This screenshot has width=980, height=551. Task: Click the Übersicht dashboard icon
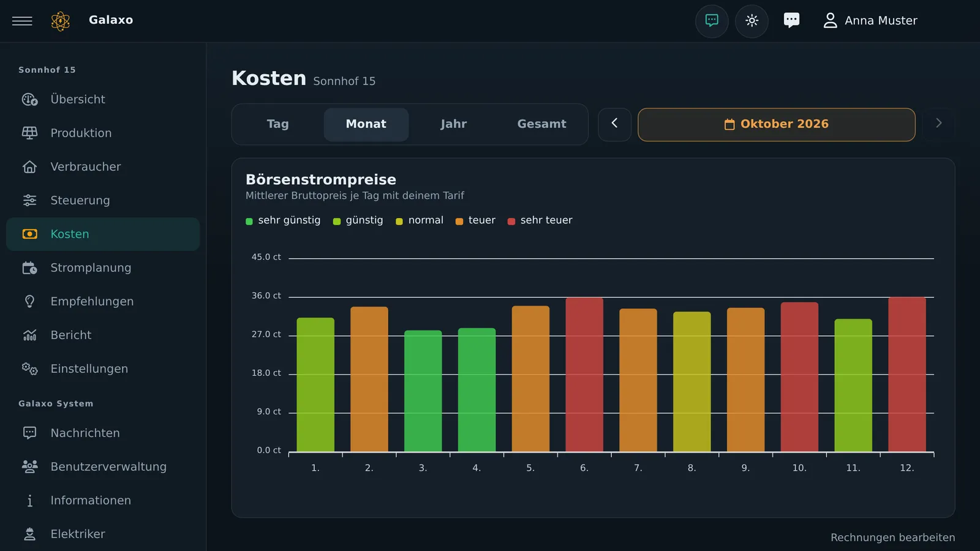[29, 99]
